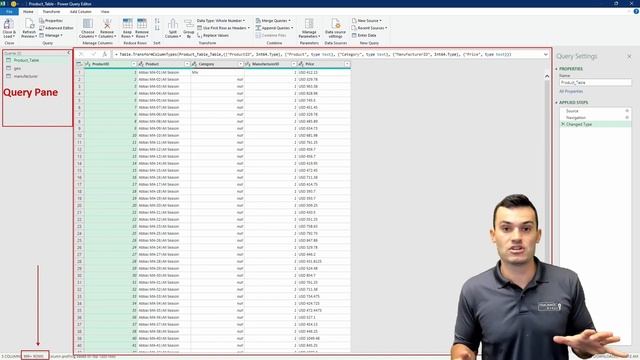Viewport: 640px width, 360px height.
Task: Delete the Changed Type step
Action: (x=563, y=124)
